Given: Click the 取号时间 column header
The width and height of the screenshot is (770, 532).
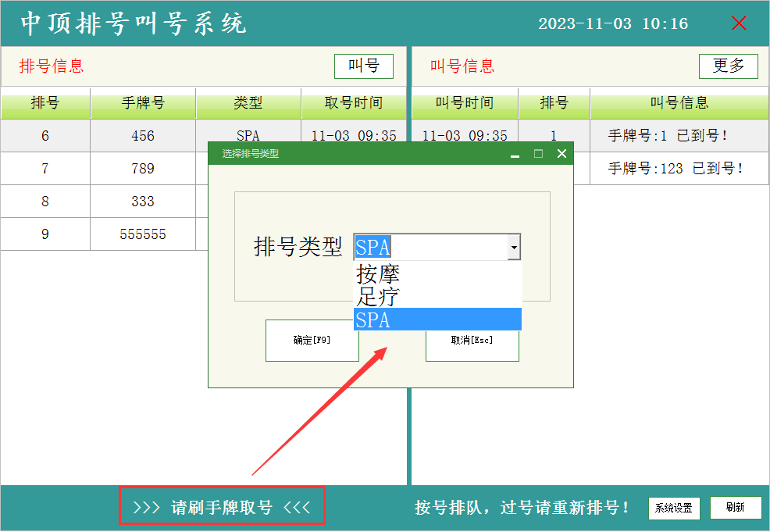Looking at the screenshot, I should [354, 103].
